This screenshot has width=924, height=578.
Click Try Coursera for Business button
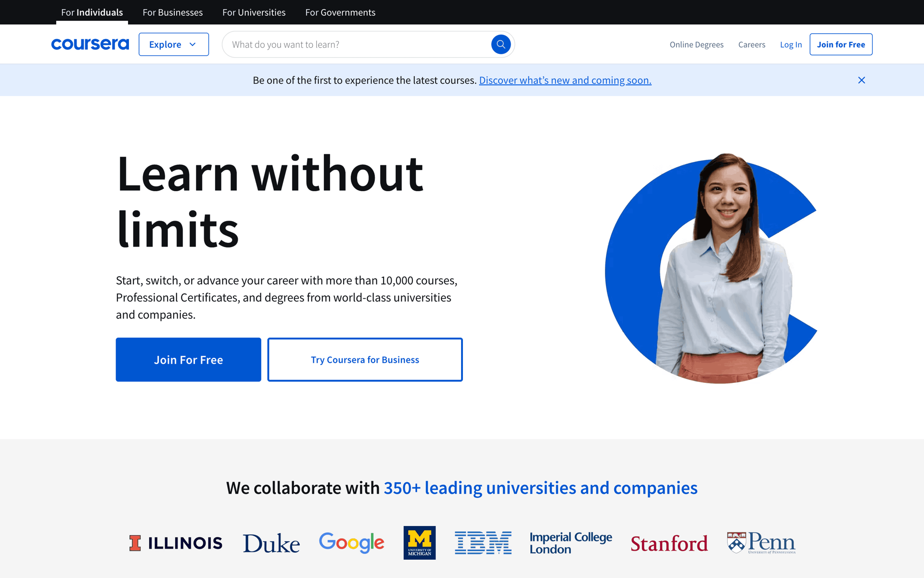[365, 360]
